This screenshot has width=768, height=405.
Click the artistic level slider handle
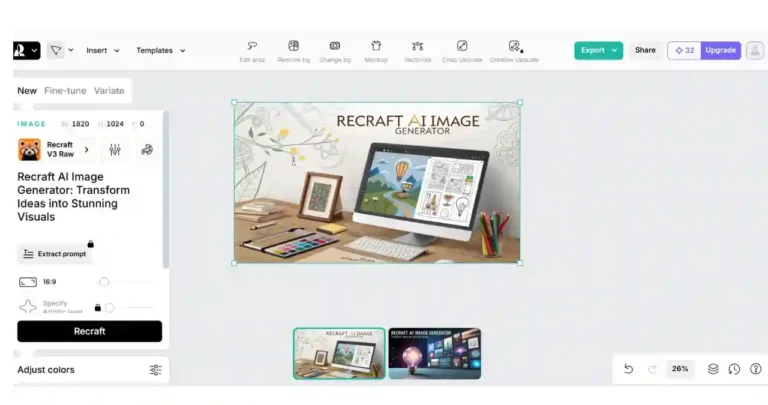coord(110,308)
